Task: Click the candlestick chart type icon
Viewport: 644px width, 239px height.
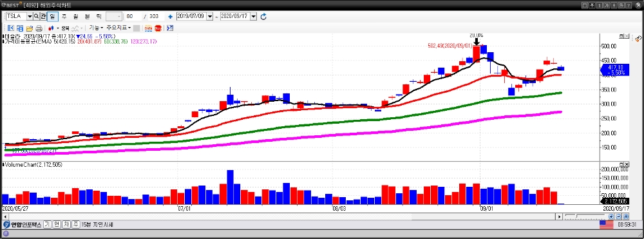Action: pos(52,28)
